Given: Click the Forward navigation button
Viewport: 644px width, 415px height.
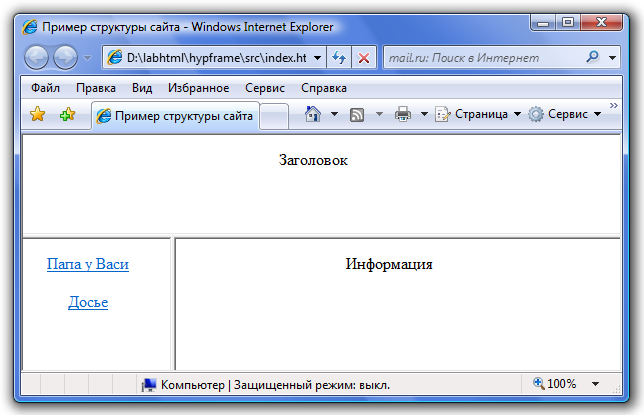Looking at the screenshot, I should 65,58.
